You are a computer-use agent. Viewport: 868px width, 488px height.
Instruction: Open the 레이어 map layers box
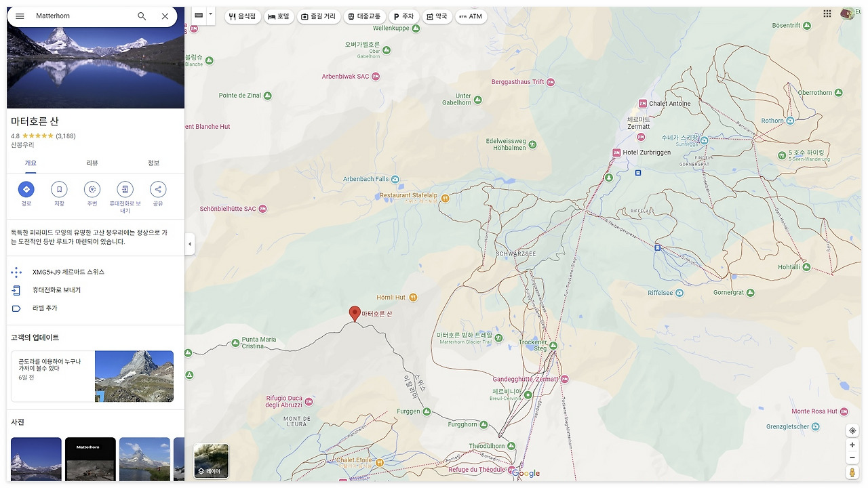(x=211, y=460)
